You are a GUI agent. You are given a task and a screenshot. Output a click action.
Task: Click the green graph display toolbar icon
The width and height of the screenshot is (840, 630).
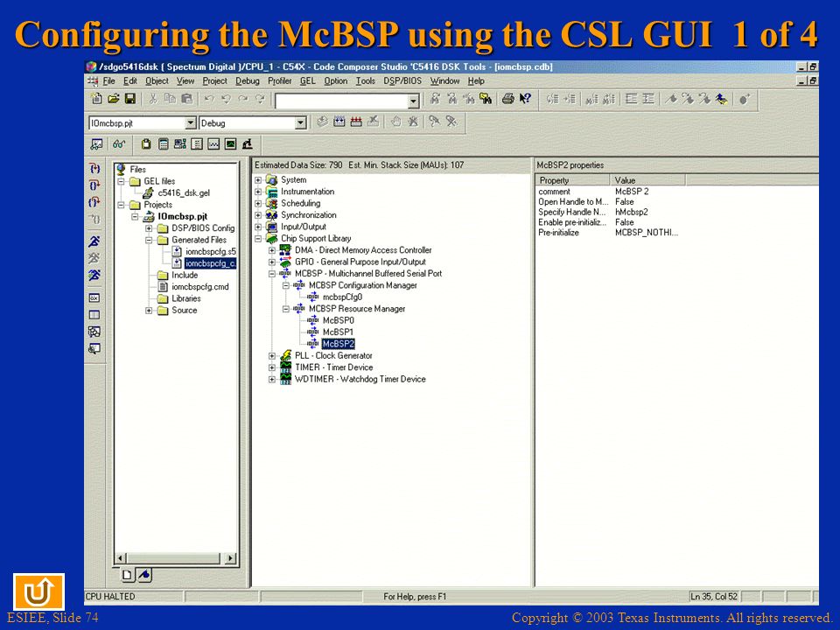click(x=230, y=144)
